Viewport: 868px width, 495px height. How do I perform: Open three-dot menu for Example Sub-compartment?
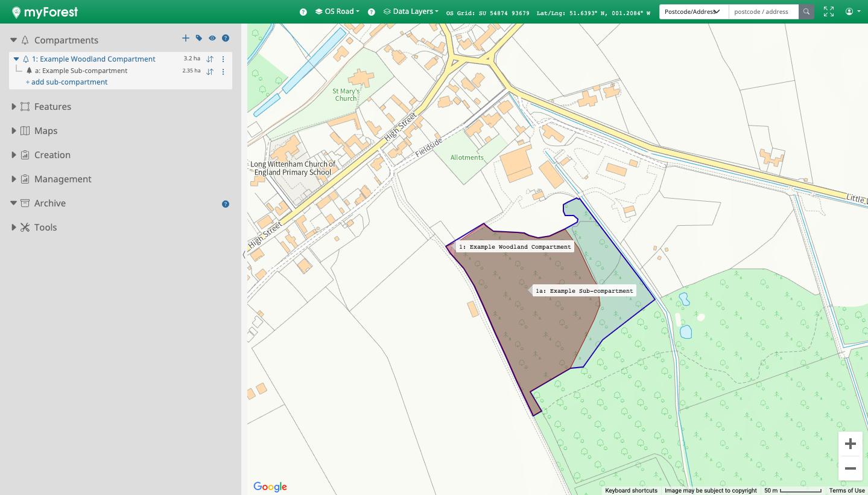[x=223, y=72]
